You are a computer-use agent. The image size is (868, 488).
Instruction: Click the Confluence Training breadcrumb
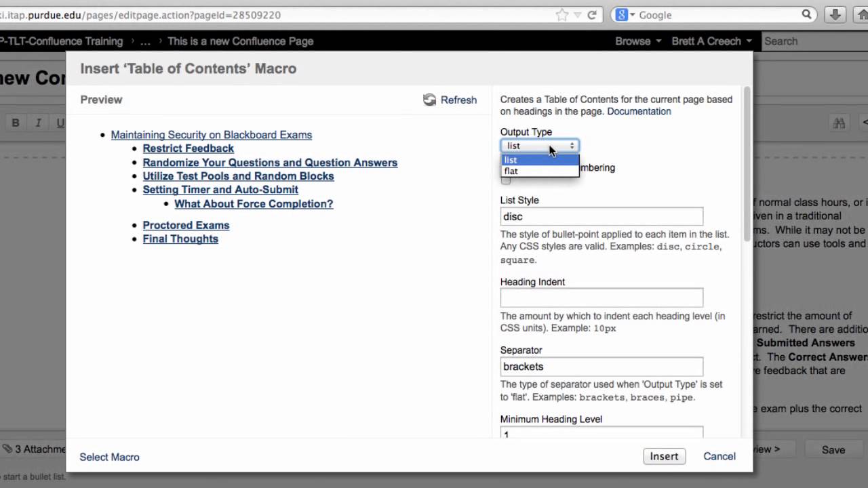[x=62, y=41]
